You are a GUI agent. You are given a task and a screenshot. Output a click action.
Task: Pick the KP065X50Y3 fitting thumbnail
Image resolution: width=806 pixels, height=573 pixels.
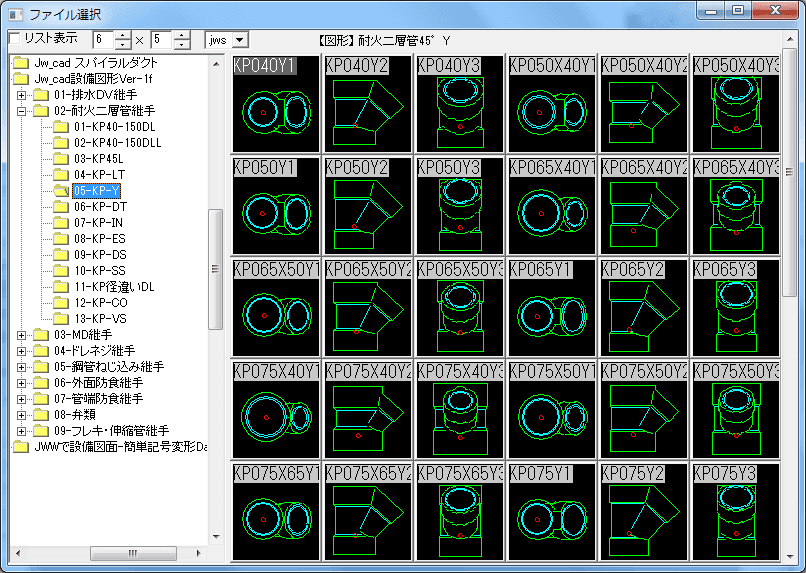(x=459, y=307)
